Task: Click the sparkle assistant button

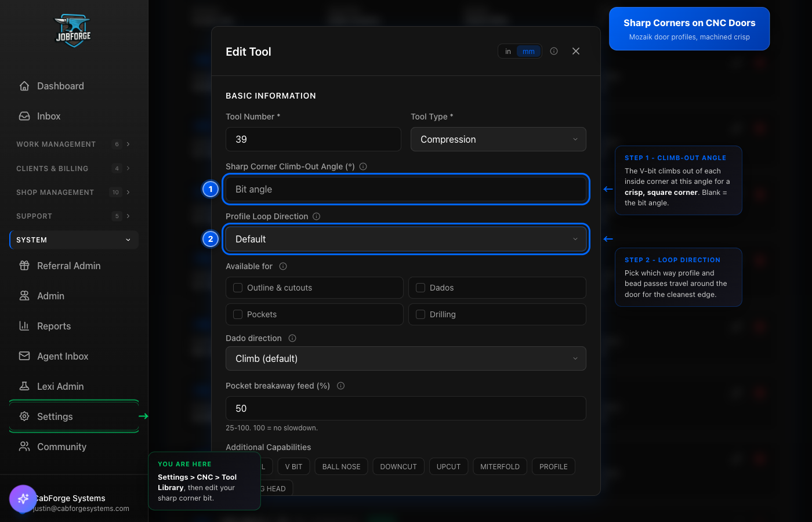Action: [23, 499]
